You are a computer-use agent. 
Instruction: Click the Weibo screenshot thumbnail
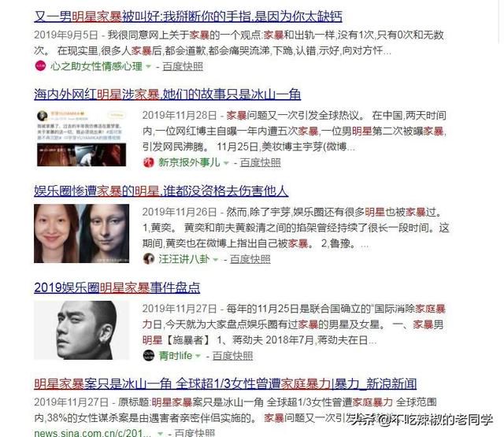tap(82, 138)
